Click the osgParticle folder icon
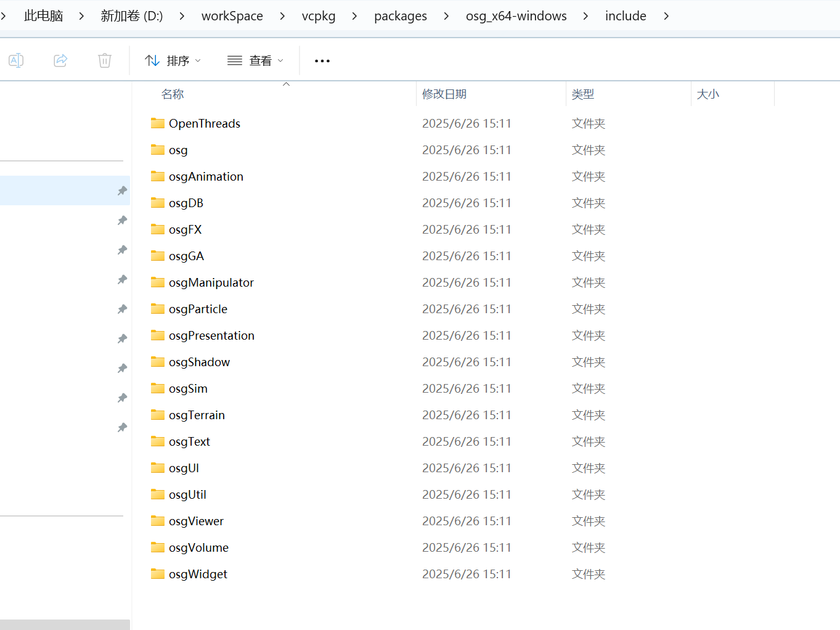Screen dimensions: 840x630 158,309
